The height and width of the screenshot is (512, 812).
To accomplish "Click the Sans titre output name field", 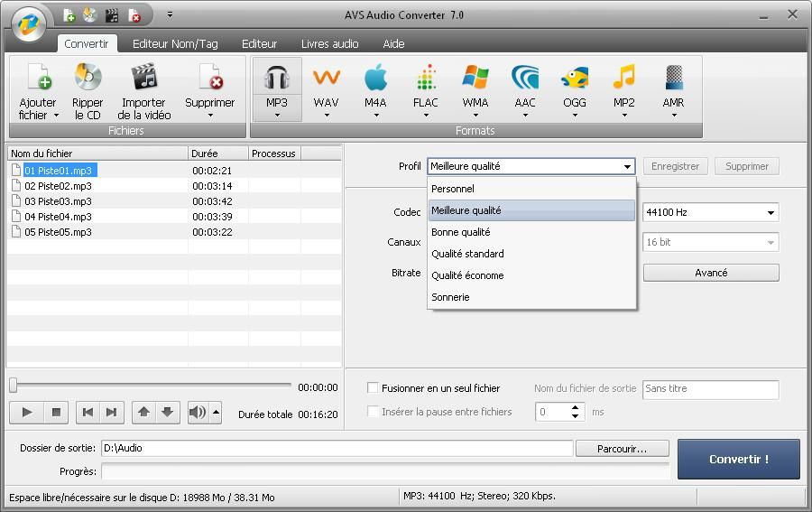I will coord(711,390).
